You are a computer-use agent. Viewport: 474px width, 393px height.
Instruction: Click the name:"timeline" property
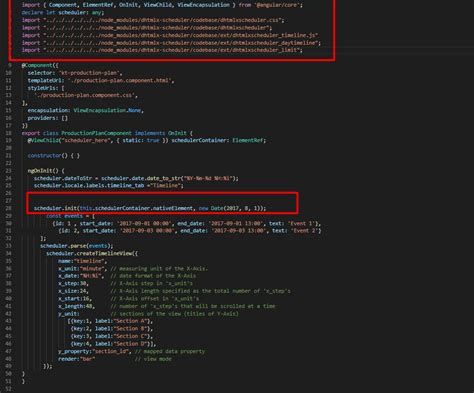tap(83, 261)
